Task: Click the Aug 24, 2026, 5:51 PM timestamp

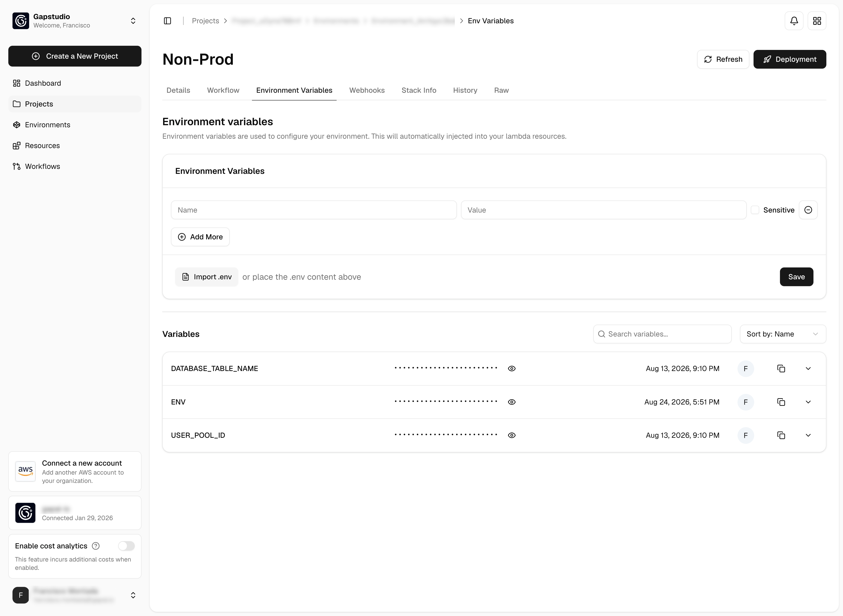Action: coord(682,402)
